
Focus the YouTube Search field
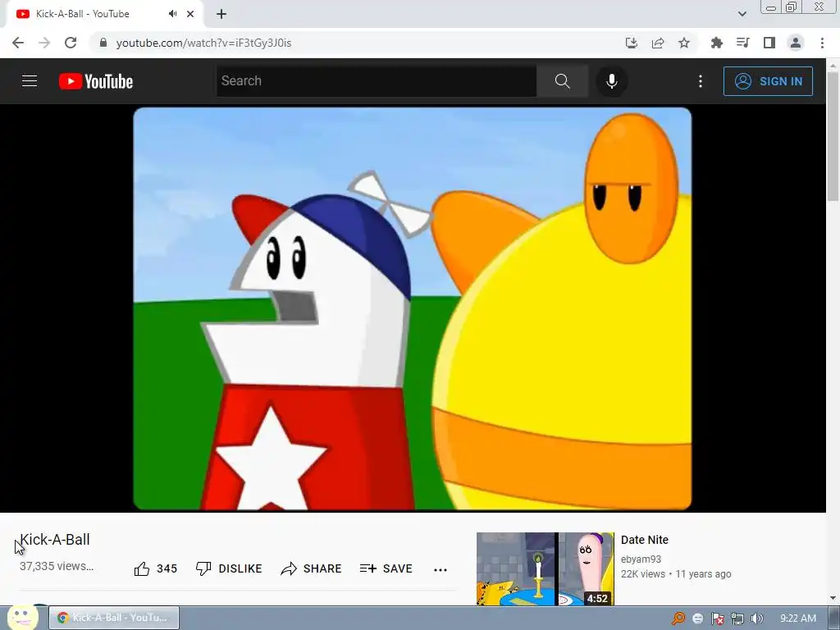[376, 81]
